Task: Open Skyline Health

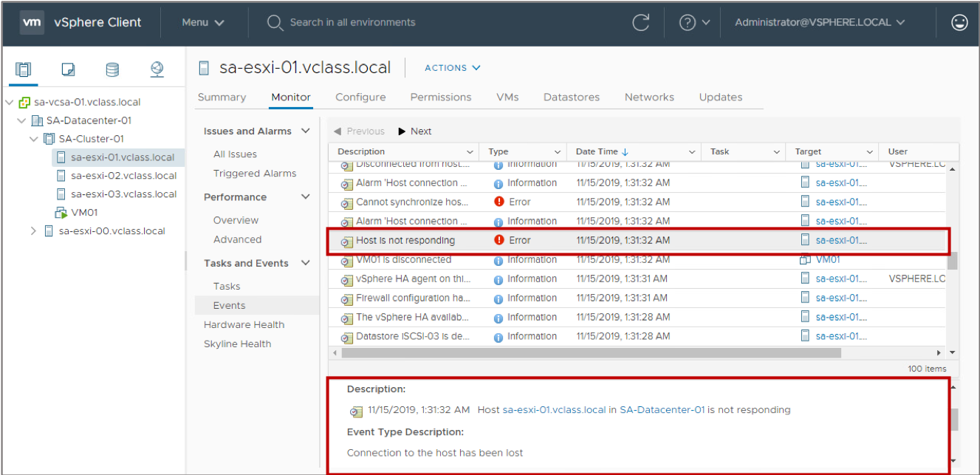Action: click(x=238, y=344)
